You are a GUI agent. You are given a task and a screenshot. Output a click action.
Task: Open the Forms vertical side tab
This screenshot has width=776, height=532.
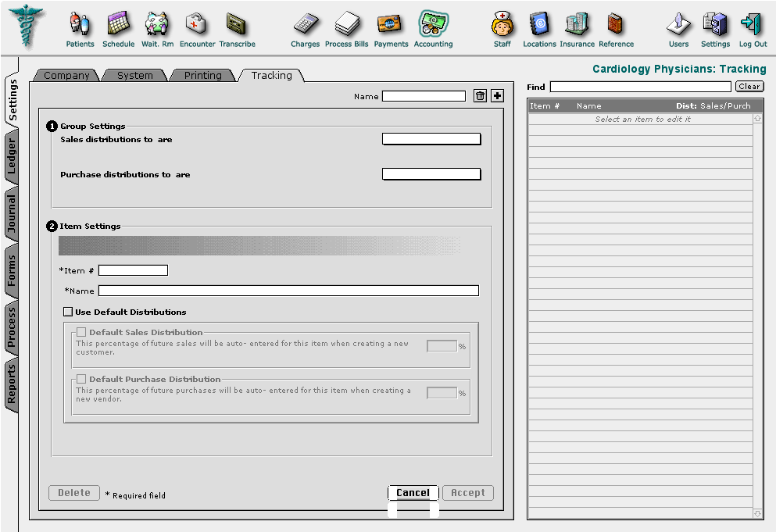click(x=12, y=271)
